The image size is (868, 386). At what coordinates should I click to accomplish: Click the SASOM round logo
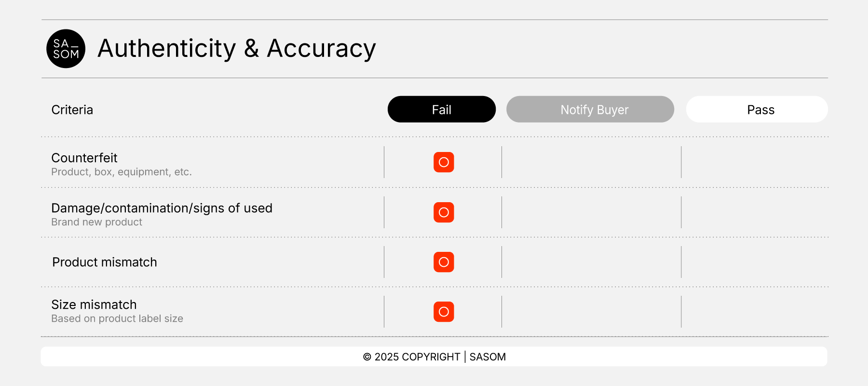(x=66, y=49)
